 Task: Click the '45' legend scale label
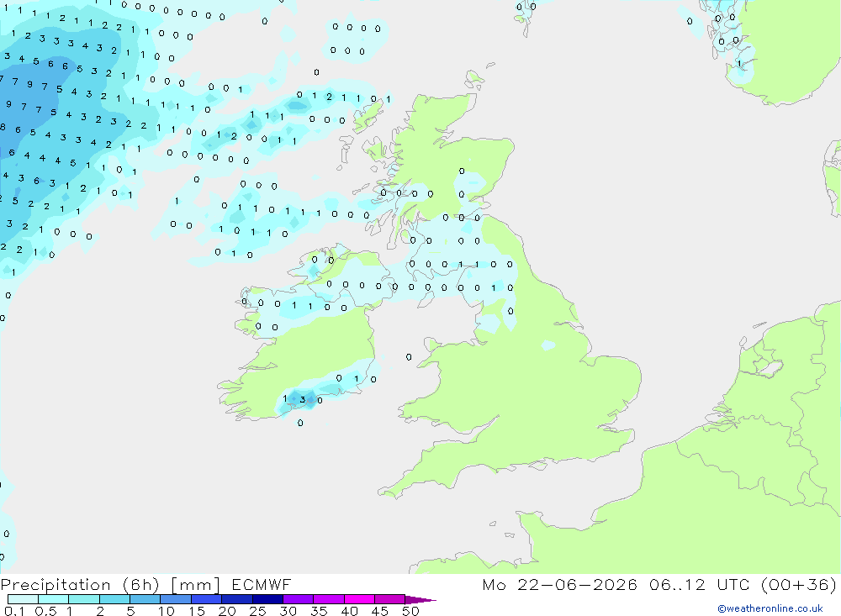[x=380, y=611]
